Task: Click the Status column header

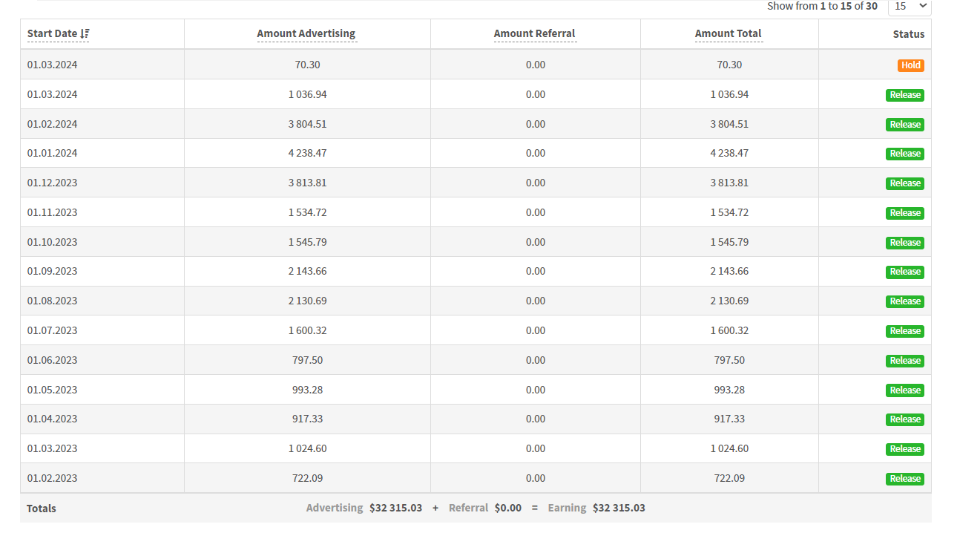Action: [x=908, y=34]
